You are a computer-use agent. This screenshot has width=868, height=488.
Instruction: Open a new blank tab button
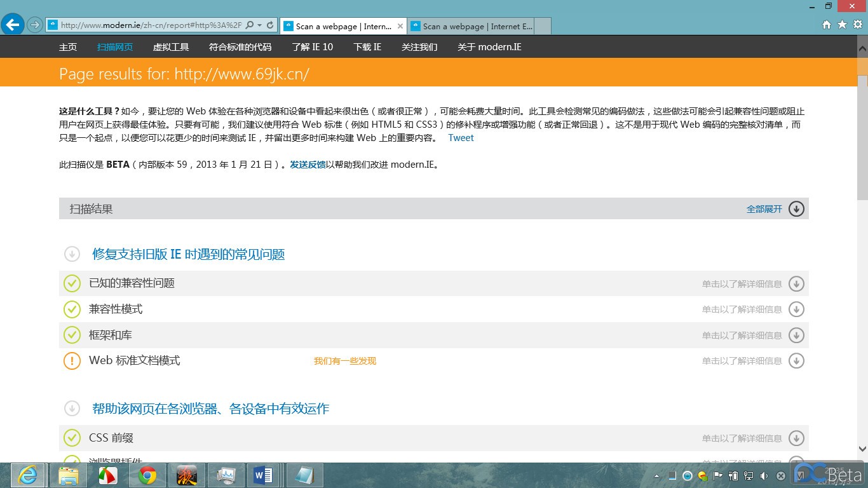tap(543, 26)
